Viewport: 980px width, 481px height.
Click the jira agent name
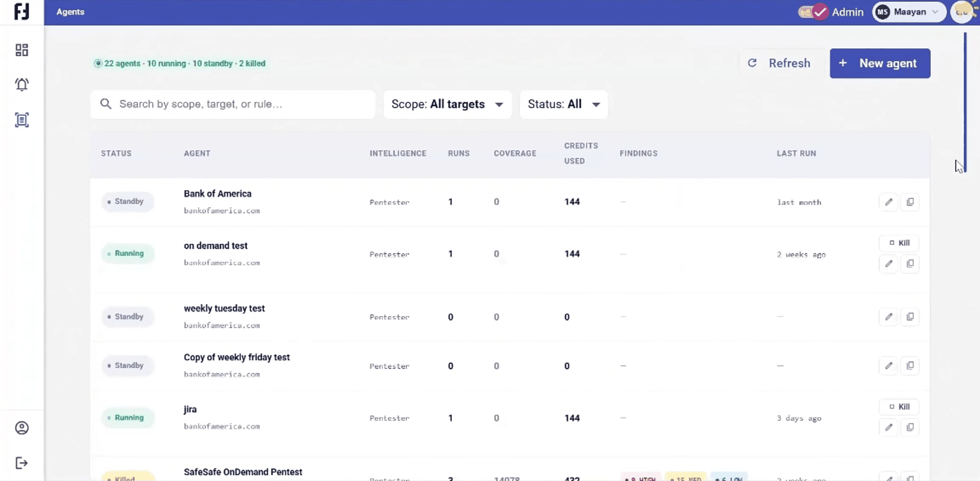(x=190, y=410)
